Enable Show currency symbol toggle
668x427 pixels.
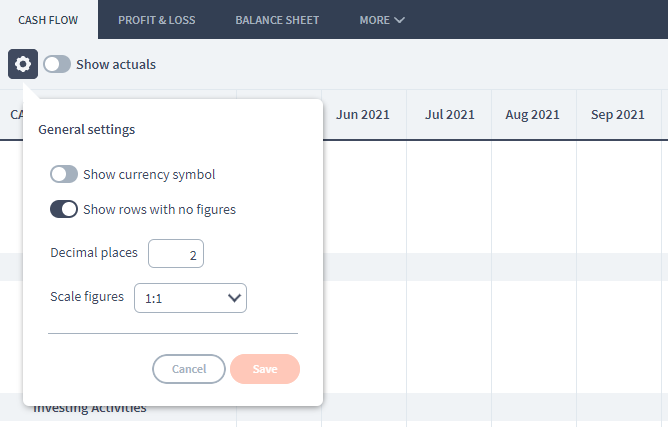pyautogui.click(x=64, y=174)
